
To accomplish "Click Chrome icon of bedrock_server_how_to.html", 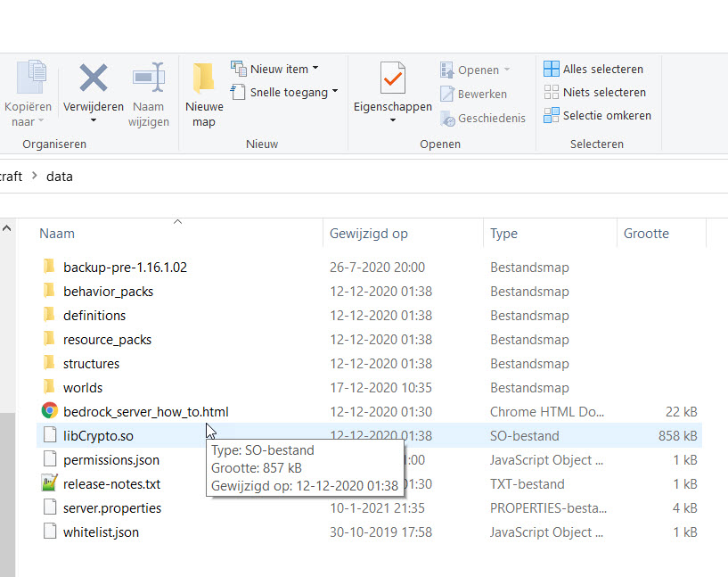I will click(x=50, y=411).
